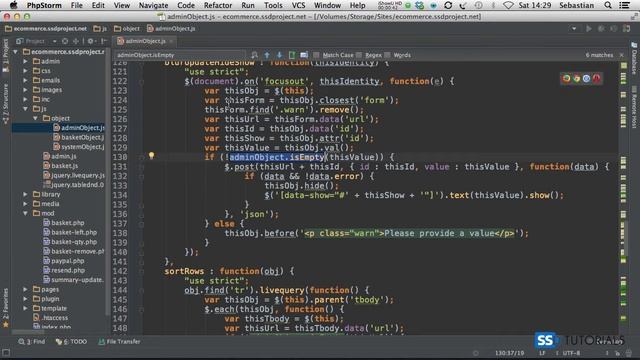Expand the admin folder
Viewport: 640px width, 360px height.
[25, 61]
